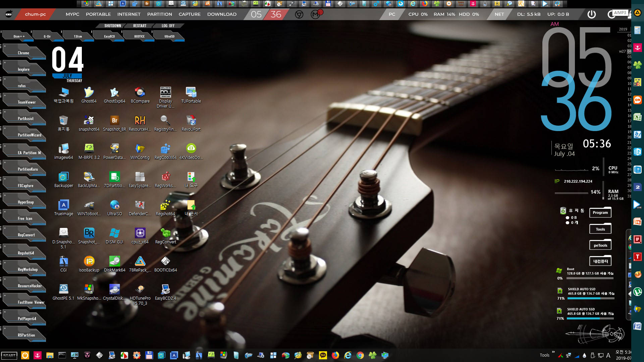Launch ResourceHacker RH desktop icon

pyautogui.click(x=140, y=123)
